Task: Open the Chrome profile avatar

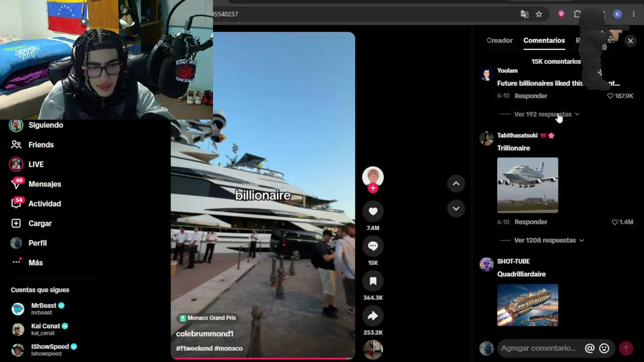Action: [x=617, y=14]
